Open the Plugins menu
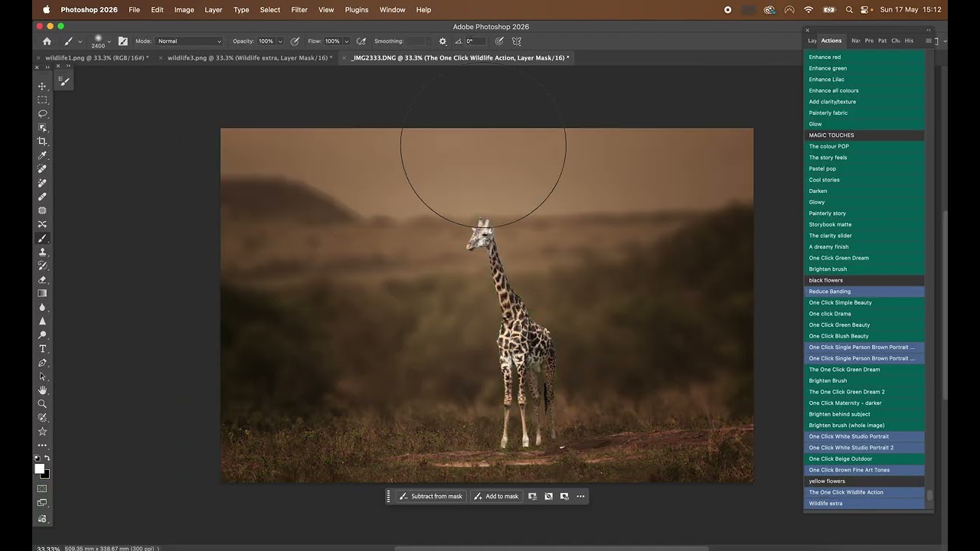 click(357, 10)
